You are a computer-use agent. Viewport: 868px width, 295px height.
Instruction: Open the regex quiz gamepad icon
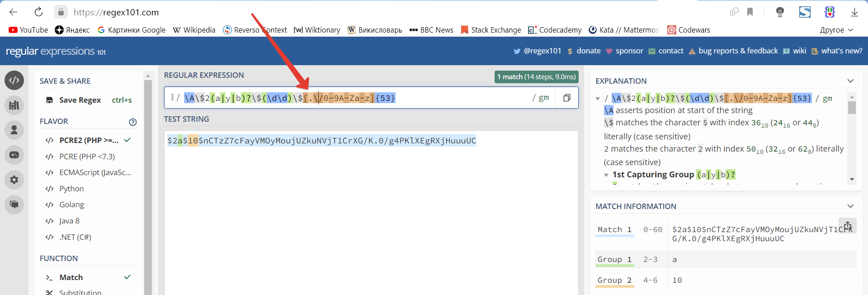(x=14, y=155)
